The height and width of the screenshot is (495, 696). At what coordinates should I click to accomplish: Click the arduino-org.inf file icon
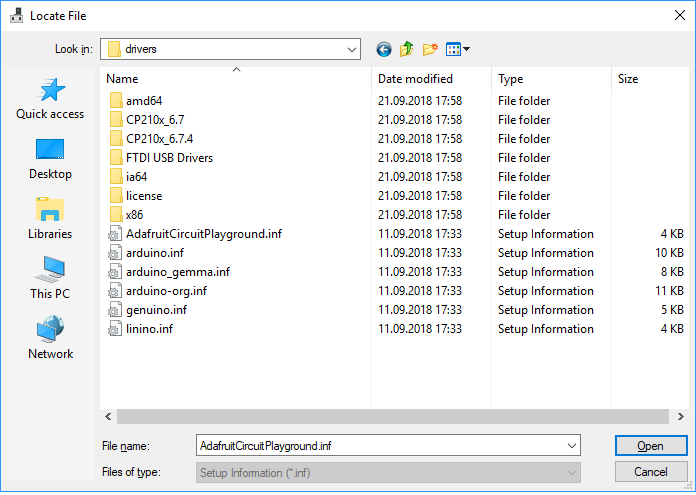coord(115,291)
